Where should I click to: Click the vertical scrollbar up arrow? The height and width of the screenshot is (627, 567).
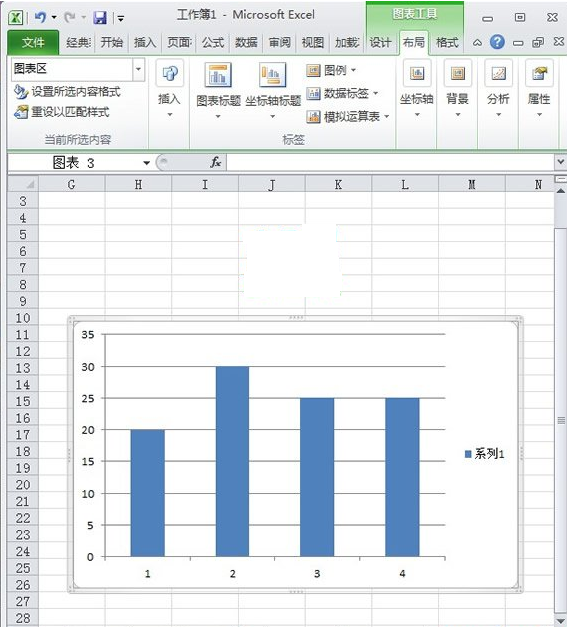click(x=561, y=192)
